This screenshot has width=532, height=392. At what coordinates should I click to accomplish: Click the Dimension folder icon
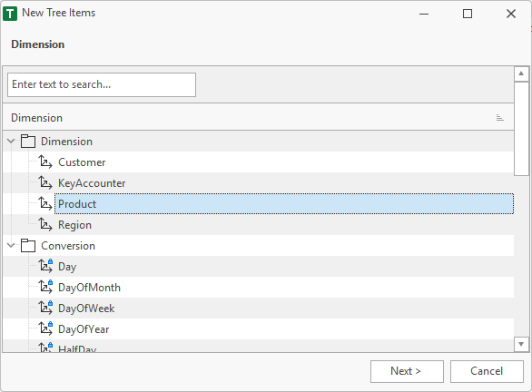click(28, 141)
